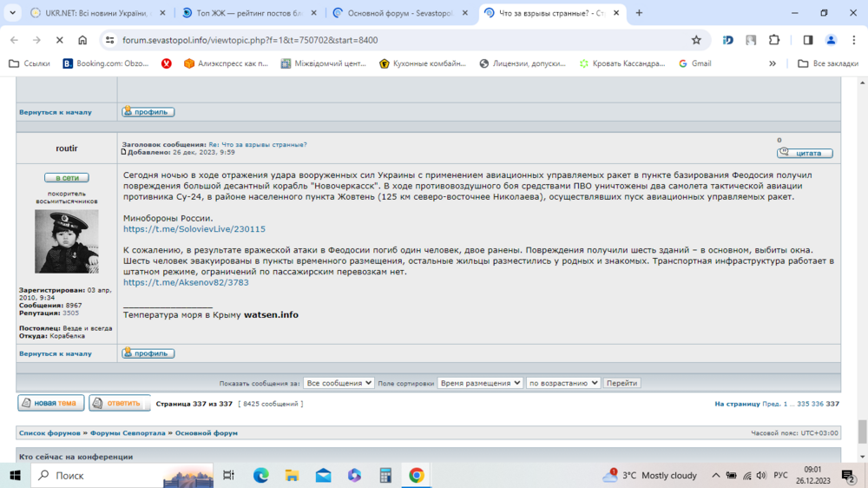Open the Gmail bookmark
Screen dimensions: 868x488
pos(694,63)
